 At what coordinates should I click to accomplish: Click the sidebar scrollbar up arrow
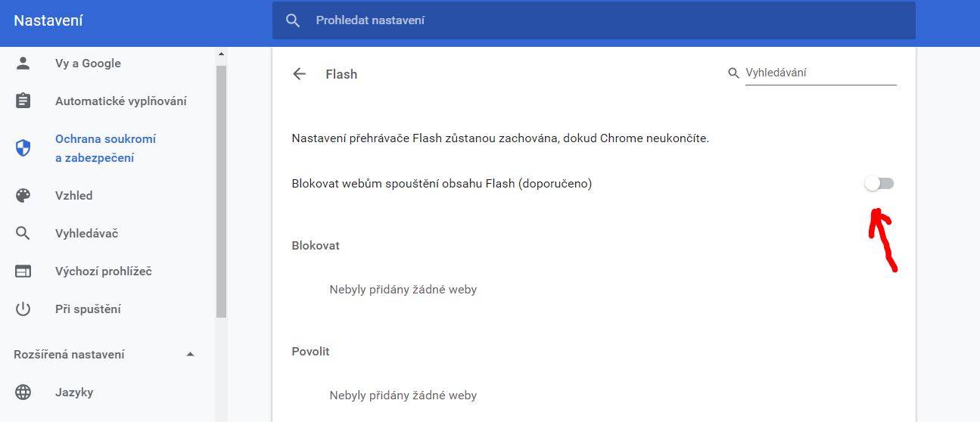tap(221, 54)
